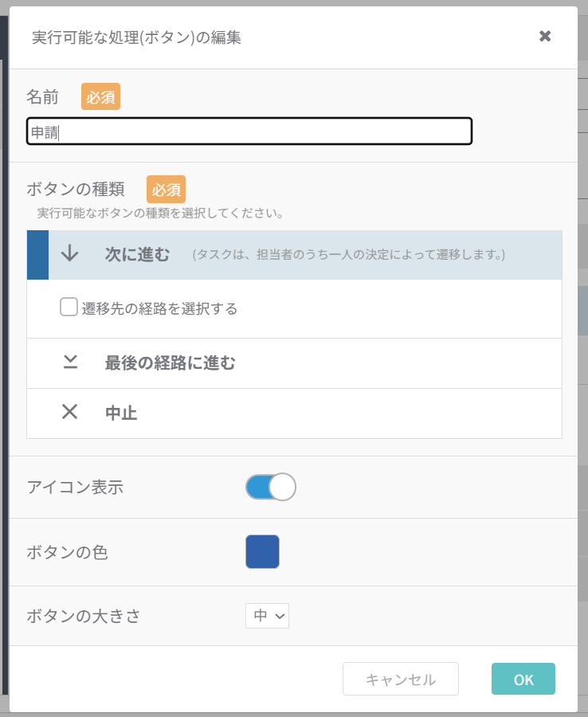
Task: Click the down arrow icon for 次に進む
Action: pos(70,254)
